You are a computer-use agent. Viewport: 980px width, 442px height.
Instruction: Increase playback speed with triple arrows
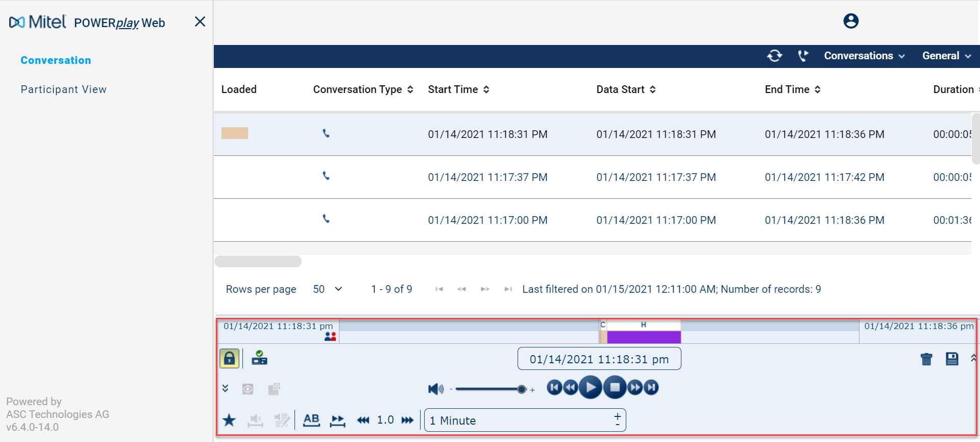click(407, 420)
